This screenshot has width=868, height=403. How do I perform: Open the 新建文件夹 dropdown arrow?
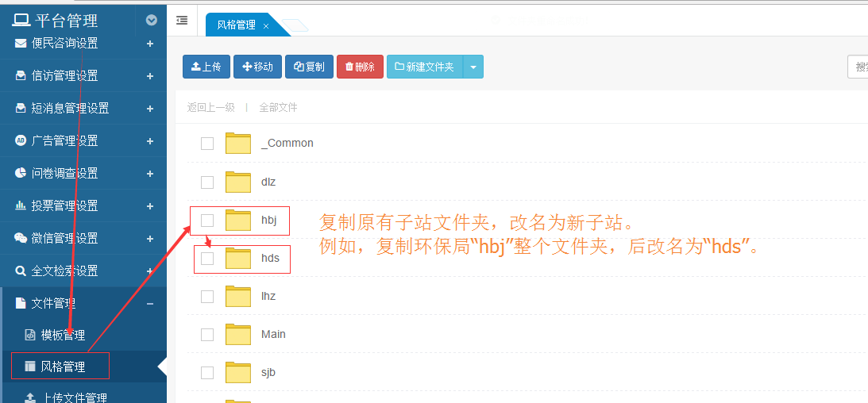click(x=473, y=67)
